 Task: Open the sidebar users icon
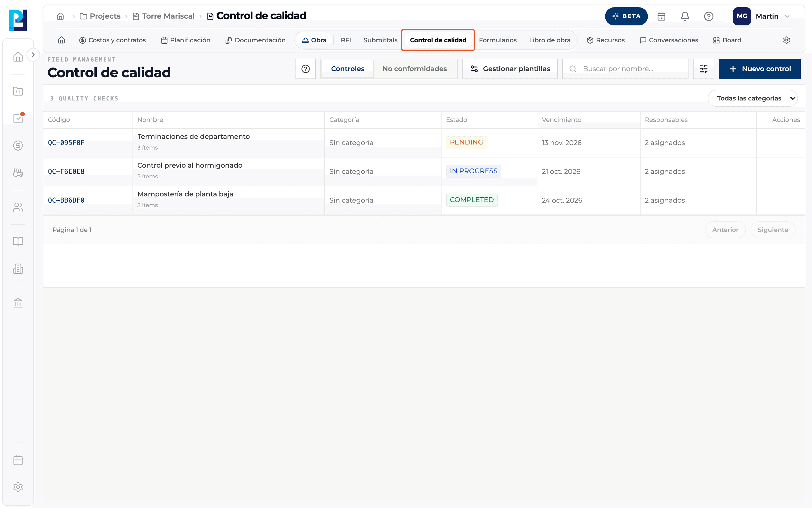[x=18, y=207]
